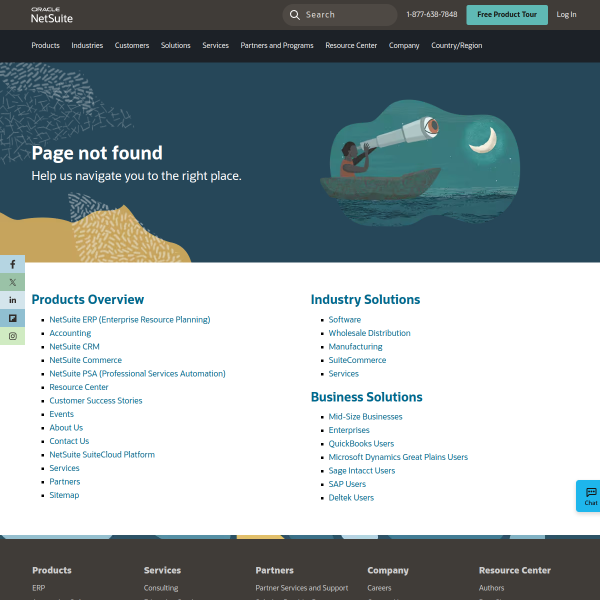Viewport: 600px width, 600px height.
Task: Open Microsoft Dynamics Great Plains Users link
Action: (398, 457)
